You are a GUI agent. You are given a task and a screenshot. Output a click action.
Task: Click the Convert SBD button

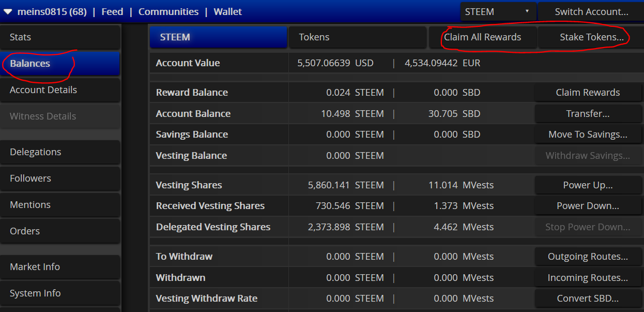coord(588,299)
